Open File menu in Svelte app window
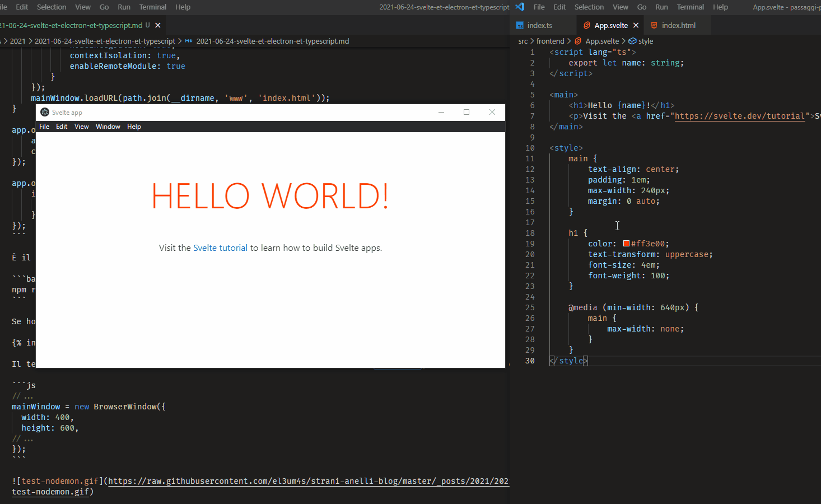Image resolution: width=821 pixels, height=504 pixels. click(44, 127)
